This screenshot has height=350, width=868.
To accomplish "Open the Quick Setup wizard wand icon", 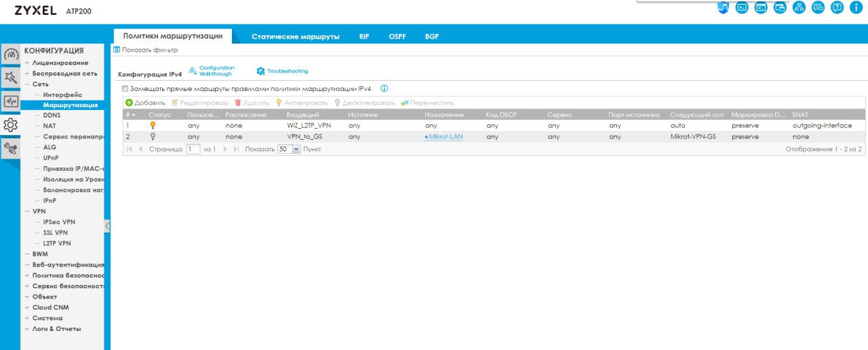I will point(10,78).
